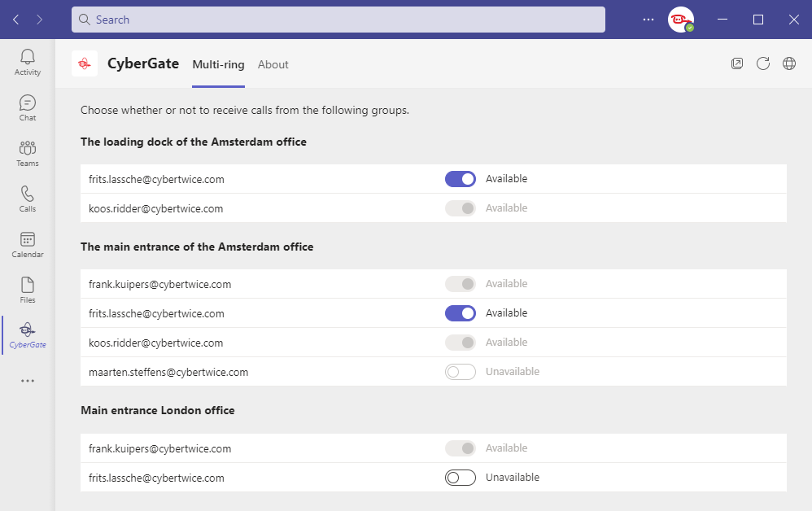Click the CyberGate app logo
Screen dimensions: 812x511
85,63
